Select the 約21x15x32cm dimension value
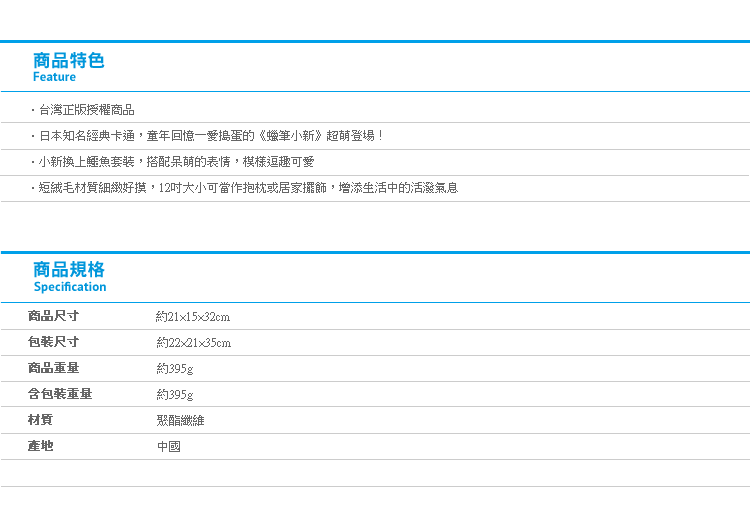The image size is (750, 518). pos(193,317)
